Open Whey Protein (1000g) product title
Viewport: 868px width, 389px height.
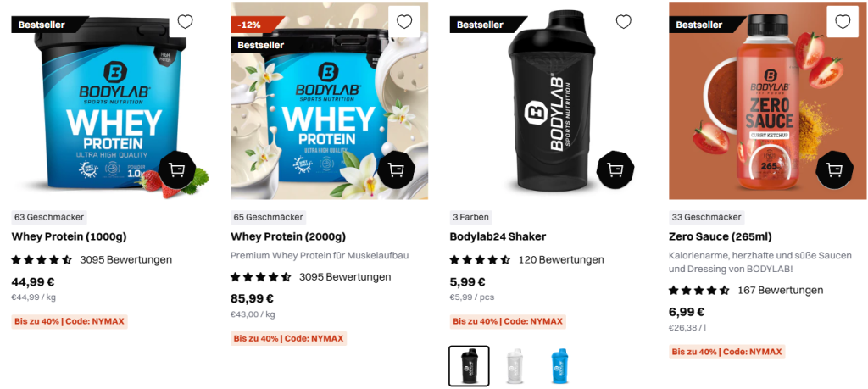tap(70, 236)
